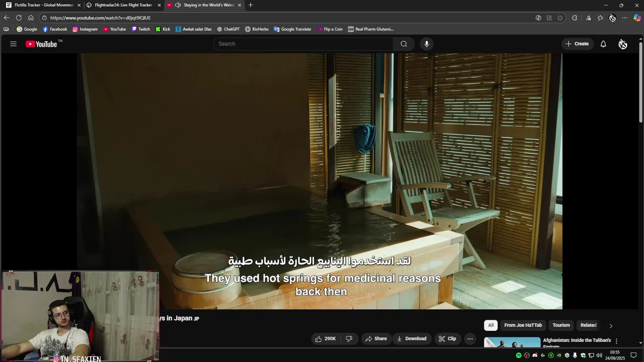Select the All filter chip
The width and height of the screenshot is (644, 362).
491,325
